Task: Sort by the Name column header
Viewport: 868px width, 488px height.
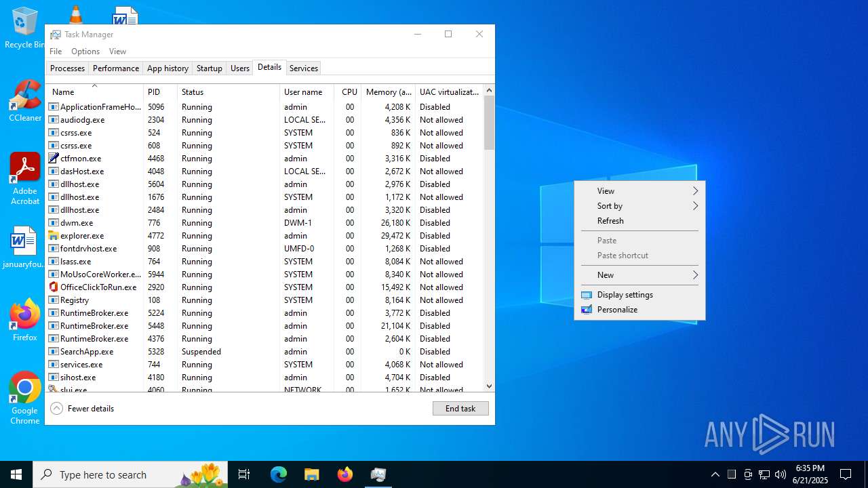Action: click(94, 92)
